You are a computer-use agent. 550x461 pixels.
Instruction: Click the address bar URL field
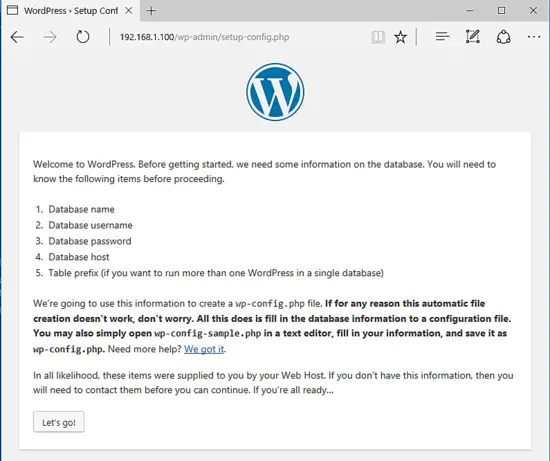click(204, 37)
